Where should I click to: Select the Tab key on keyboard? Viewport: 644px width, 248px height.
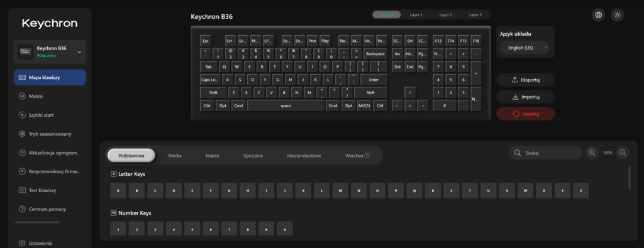(209, 67)
